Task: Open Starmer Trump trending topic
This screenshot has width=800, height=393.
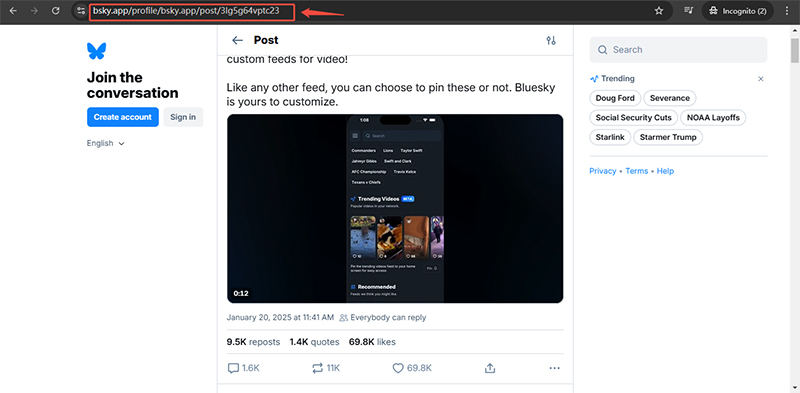Action: coord(668,138)
